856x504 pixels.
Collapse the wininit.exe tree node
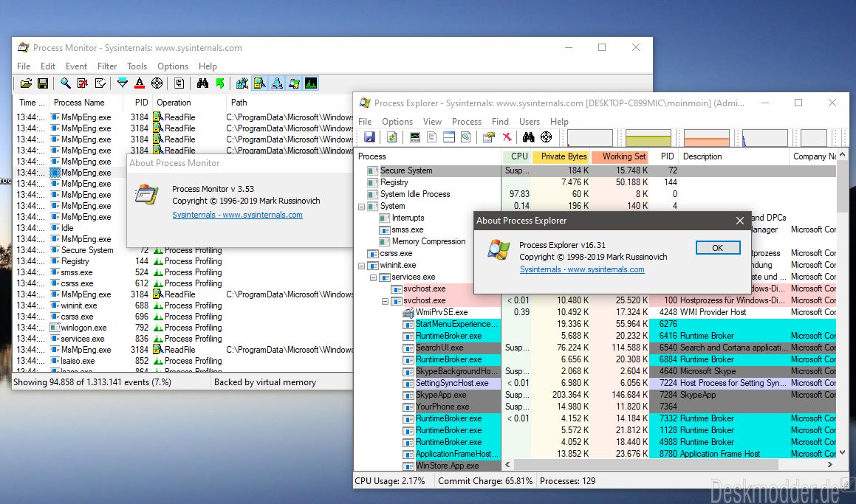(361, 266)
